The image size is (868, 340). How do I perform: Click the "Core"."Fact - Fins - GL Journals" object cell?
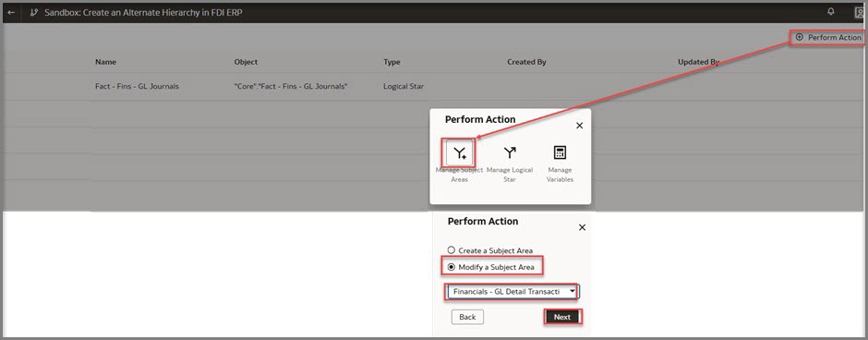click(291, 86)
